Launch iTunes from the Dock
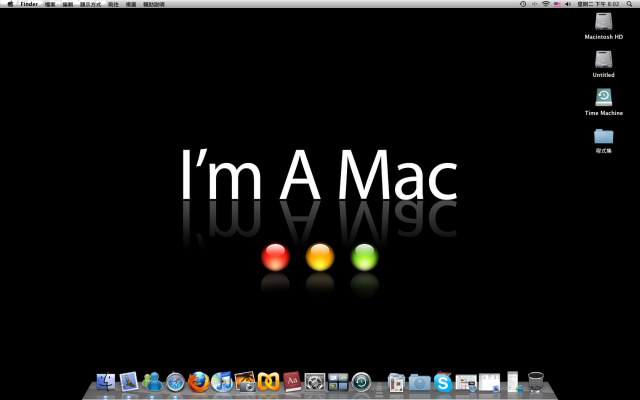The height and width of the screenshot is (400, 640). click(x=222, y=382)
